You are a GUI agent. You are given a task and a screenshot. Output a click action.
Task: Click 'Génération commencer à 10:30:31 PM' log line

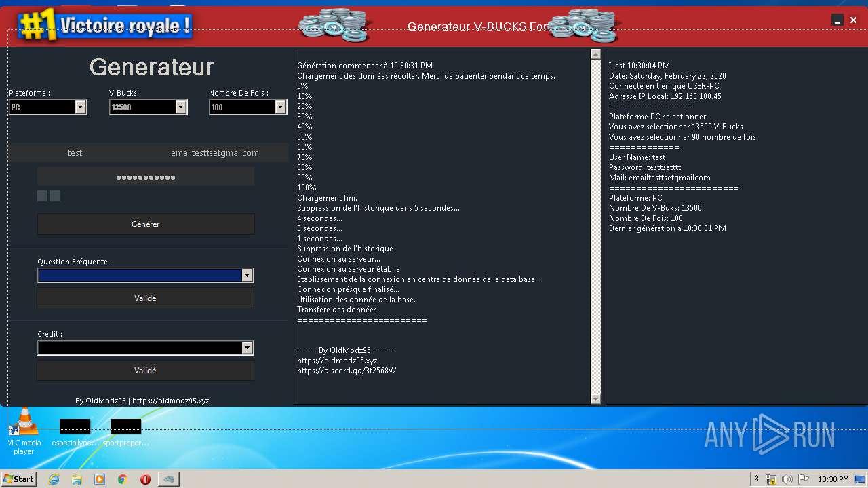coord(365,66)
